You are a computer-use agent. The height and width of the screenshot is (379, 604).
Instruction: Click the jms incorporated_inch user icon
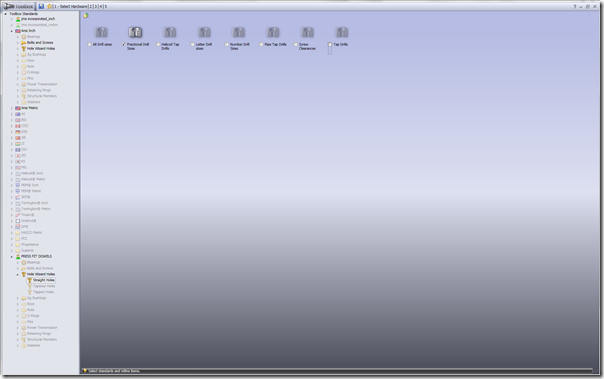(18, 19)
